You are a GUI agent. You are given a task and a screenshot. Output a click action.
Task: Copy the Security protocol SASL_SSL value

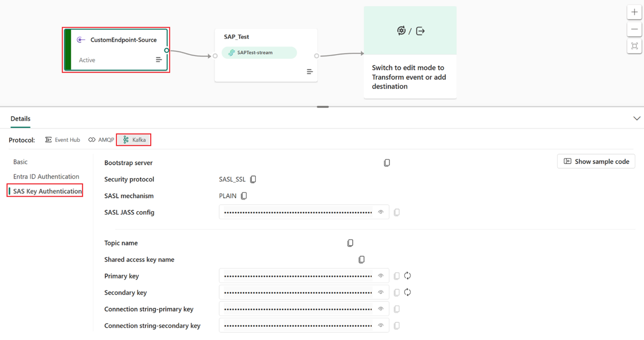tap(253, 179)
